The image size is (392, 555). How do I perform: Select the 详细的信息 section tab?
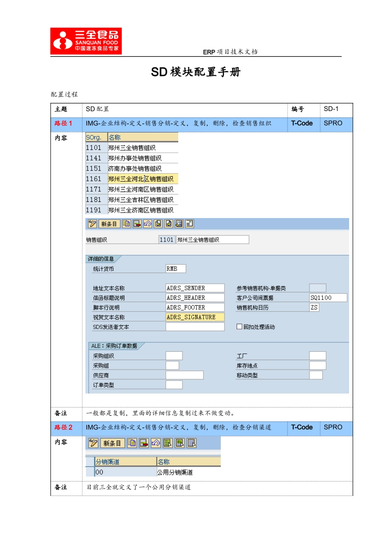102,259
